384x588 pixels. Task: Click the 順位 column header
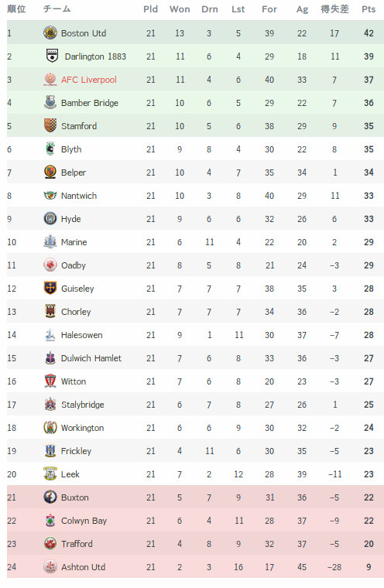coord(16,9)
